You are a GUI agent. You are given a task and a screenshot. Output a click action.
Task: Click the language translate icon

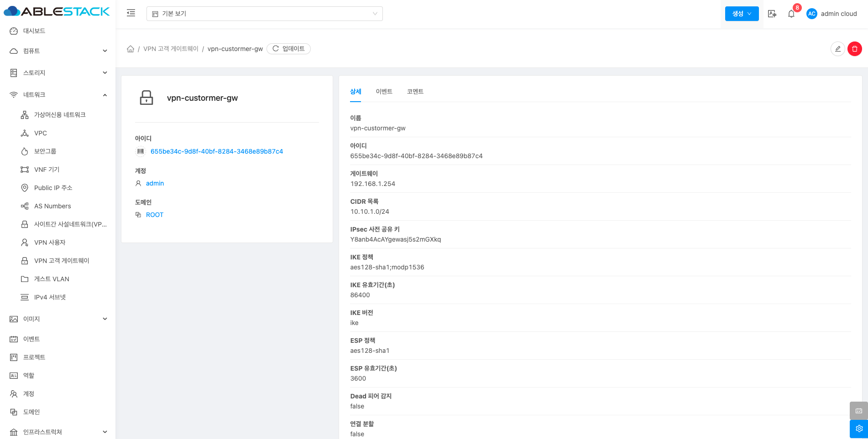772,14
